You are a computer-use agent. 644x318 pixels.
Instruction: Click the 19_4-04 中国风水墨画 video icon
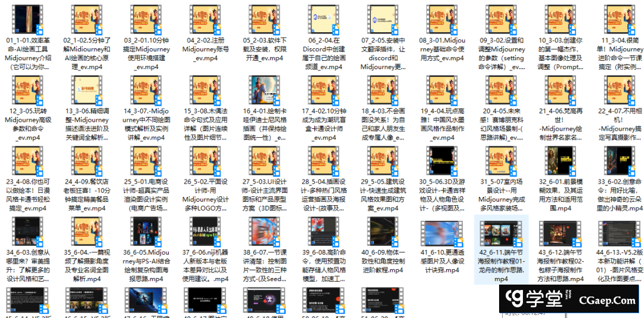[x=442, y=90]
